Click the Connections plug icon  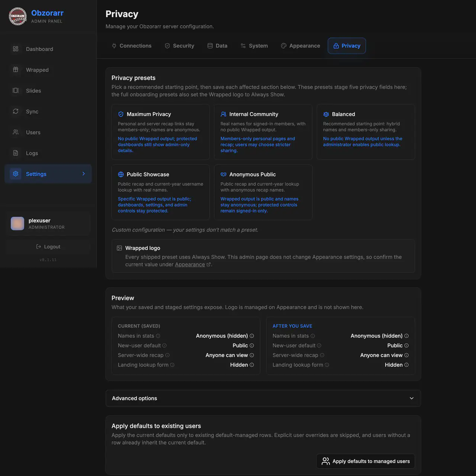coord(114,46)
